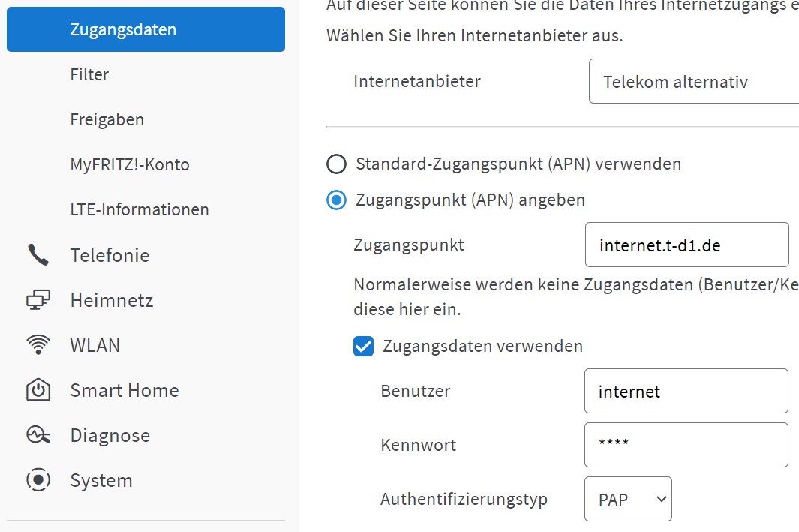This screenshot has height=532, width=799.
Task: Click the Smart Home power icon
Action: (x=38, y=390)
